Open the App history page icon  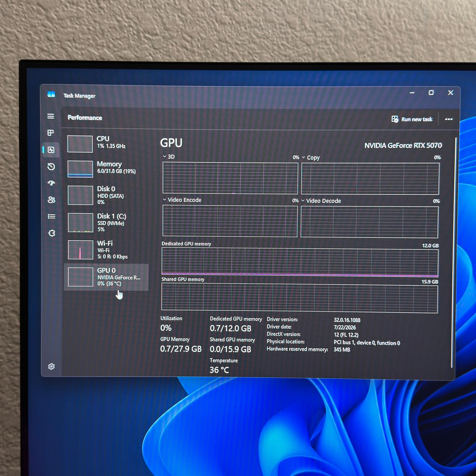pyautogui.click(x=51, y=167)
